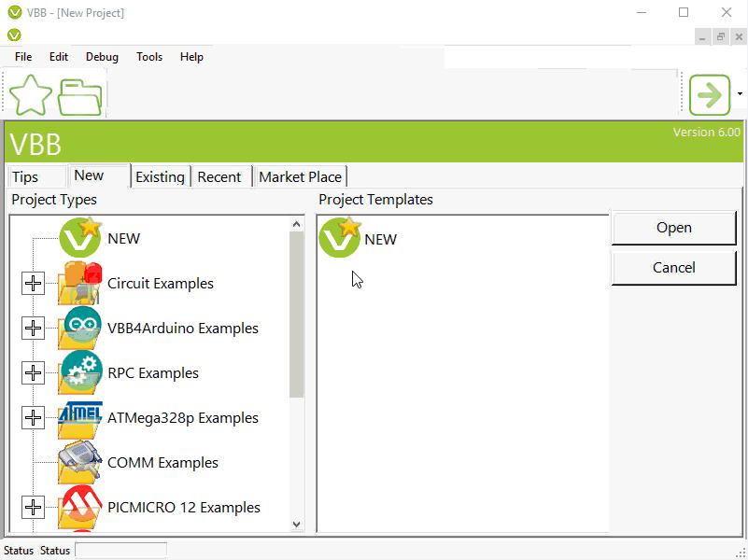Click the VBB logo icon in title bar
Image resolution: width=748 pixels, height=560 pixels.
coord(15,12)
